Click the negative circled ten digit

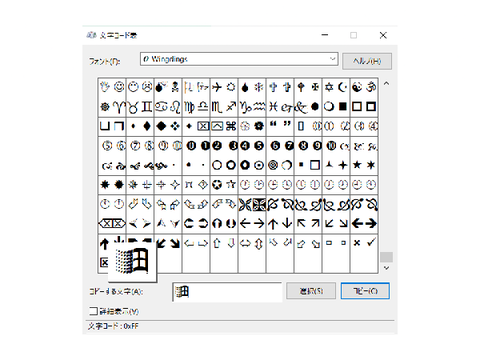click(331, 146)
